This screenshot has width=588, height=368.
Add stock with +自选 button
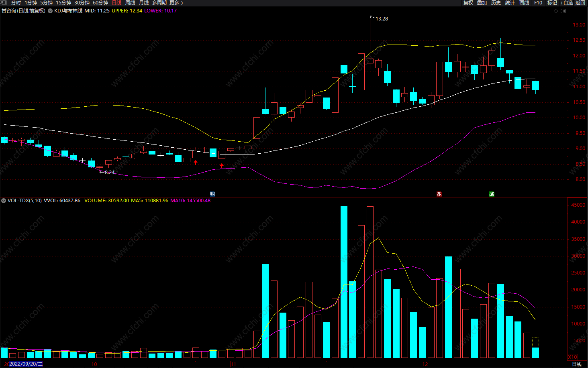567,3
